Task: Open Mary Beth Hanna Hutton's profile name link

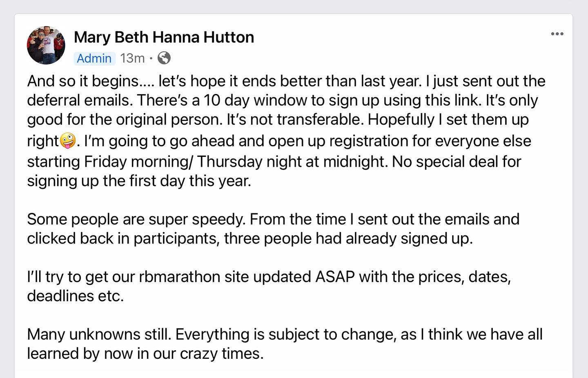Action: click(164, 37)
